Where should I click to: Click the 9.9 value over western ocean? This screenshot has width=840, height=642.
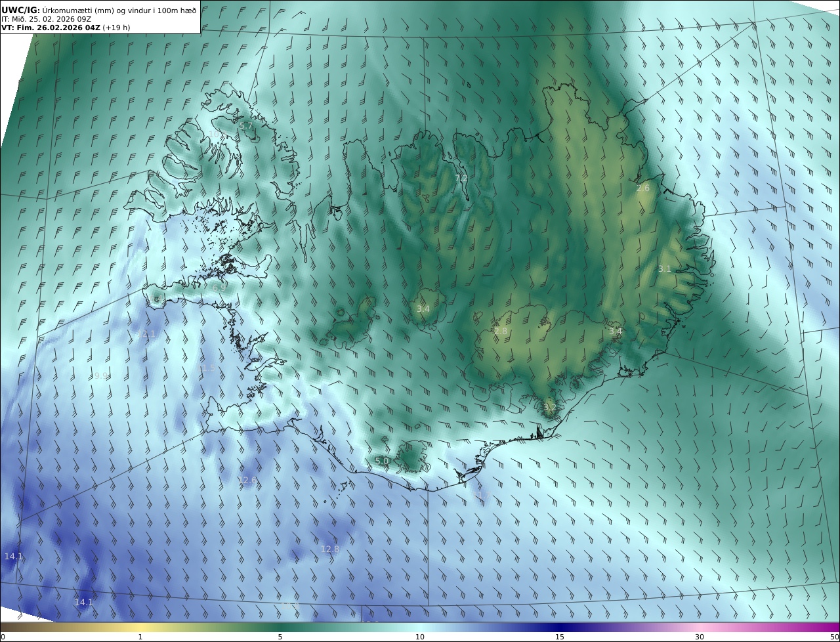pyautogui.click(x=100, y=376)
